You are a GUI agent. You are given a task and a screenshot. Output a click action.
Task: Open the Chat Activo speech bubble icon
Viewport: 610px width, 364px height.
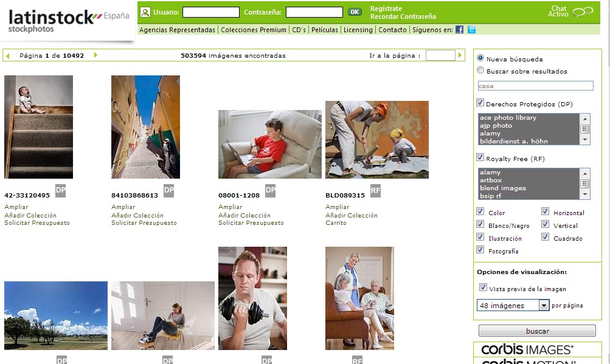[583, 12]
